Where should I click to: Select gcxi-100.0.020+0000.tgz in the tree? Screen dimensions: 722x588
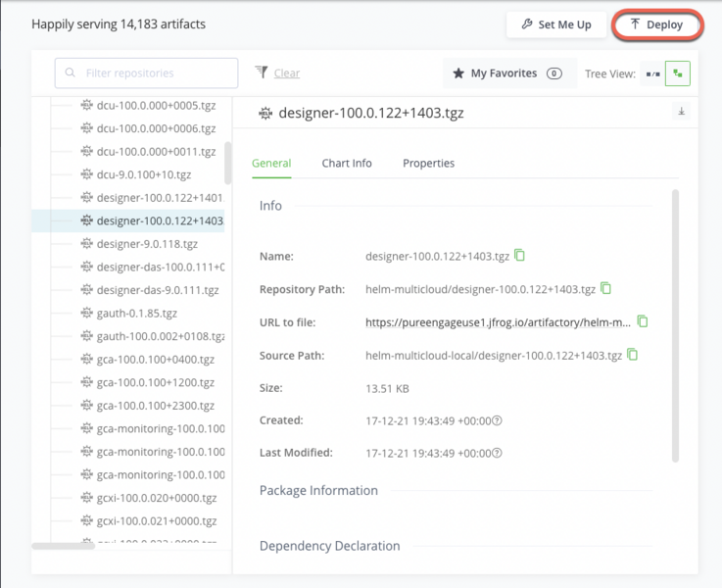pos(157,498)
